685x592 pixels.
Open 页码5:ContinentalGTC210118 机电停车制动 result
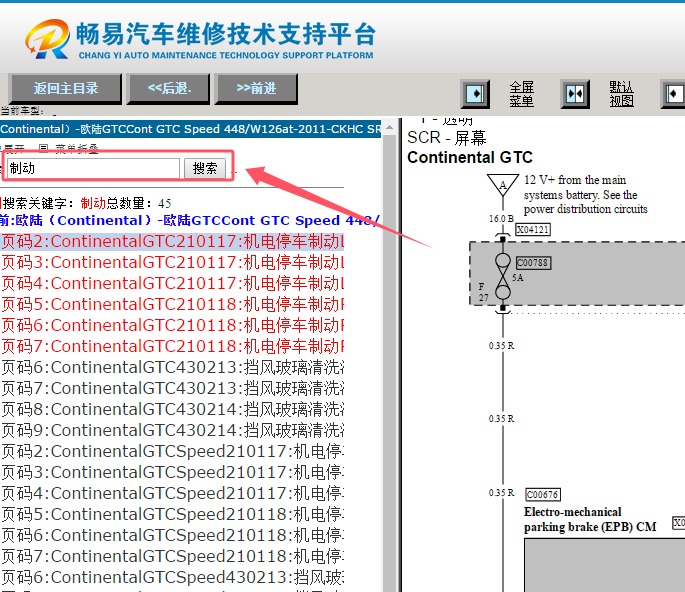click(173, 305)
